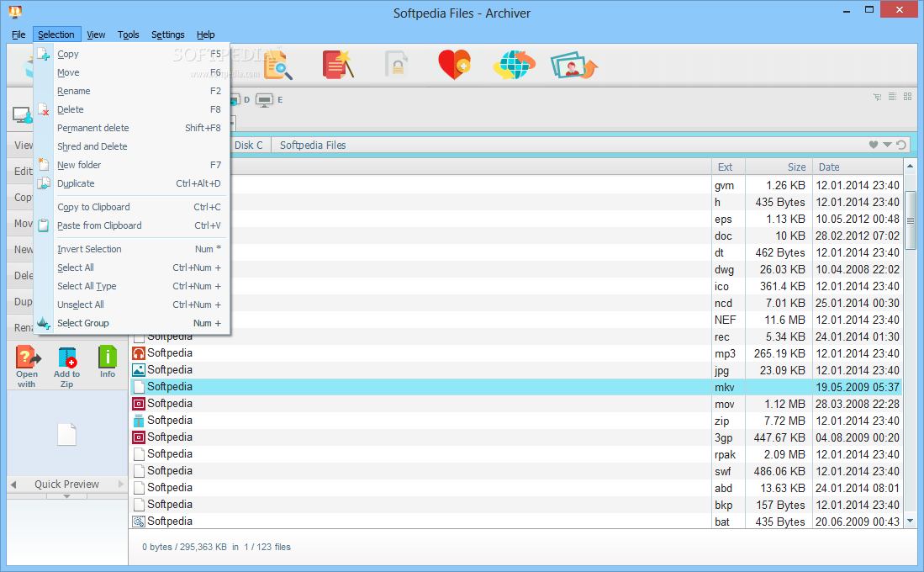Choose Permanent delete in the menu
The height and width of the screenshot is (572, 924).
pos(131,128)
